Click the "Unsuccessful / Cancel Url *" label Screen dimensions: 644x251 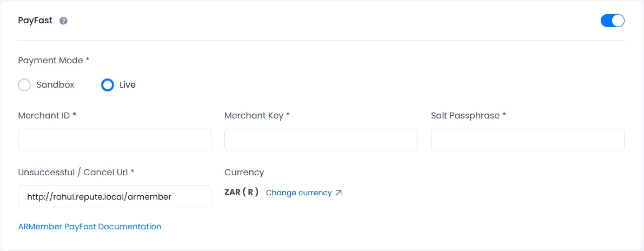click(x=76, y=172)
